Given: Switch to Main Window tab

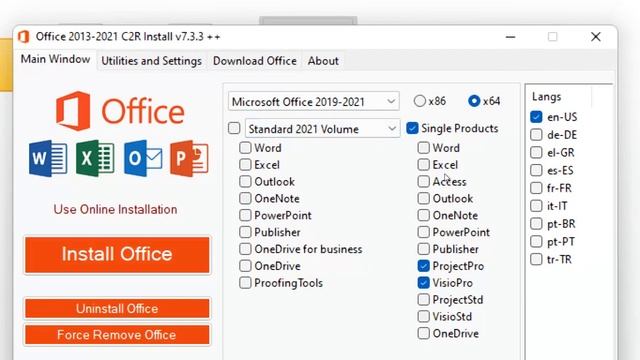Looking at the screenshot, I should [56, 59].
